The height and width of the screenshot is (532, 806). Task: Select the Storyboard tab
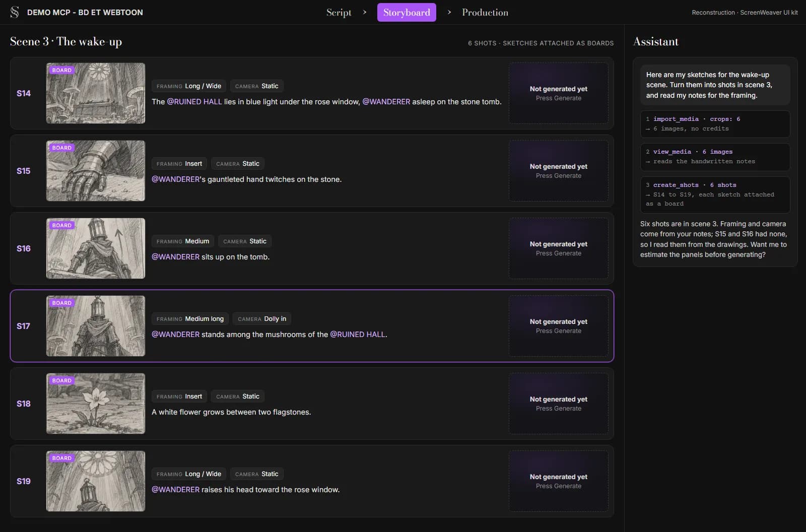(x=407, y=13)
